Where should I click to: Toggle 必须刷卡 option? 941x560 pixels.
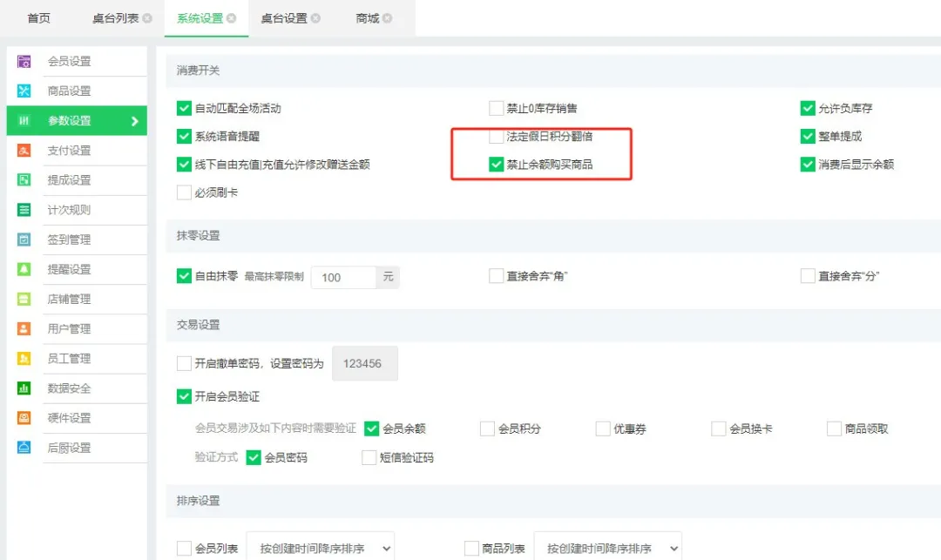[x=184, y=192]
